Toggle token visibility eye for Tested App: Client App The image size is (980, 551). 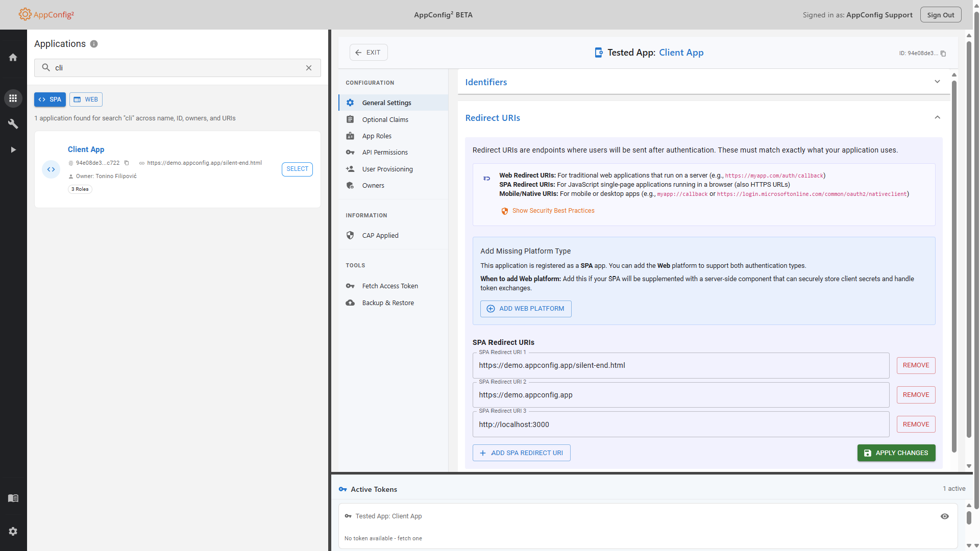click(945, 516)
